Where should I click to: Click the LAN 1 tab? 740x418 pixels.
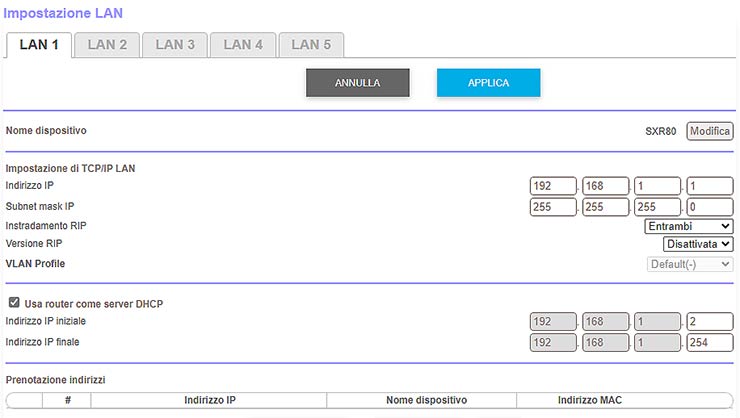39,45
